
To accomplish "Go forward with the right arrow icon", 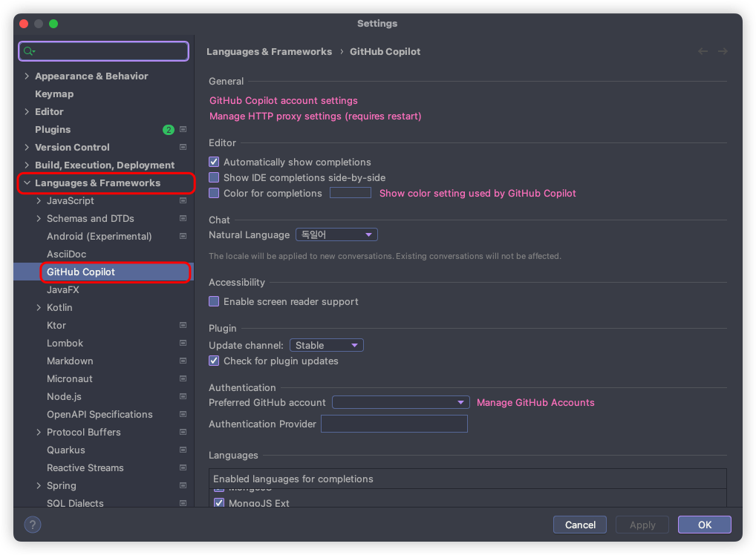I will 723,51.
